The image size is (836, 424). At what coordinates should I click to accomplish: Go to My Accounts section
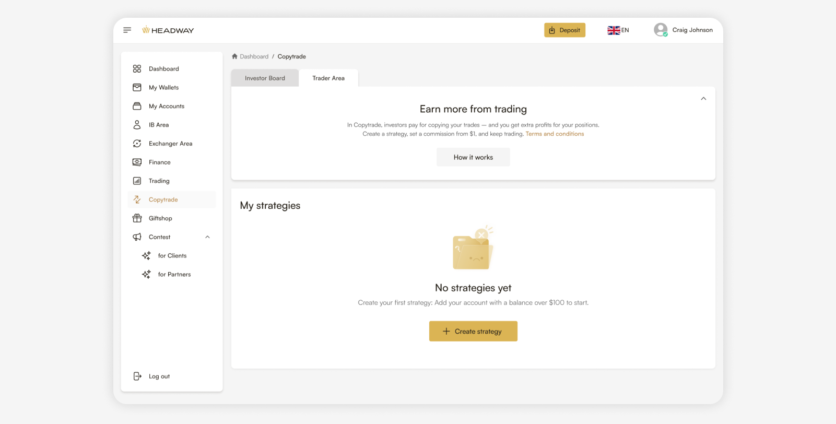click(x=166, y=106)
